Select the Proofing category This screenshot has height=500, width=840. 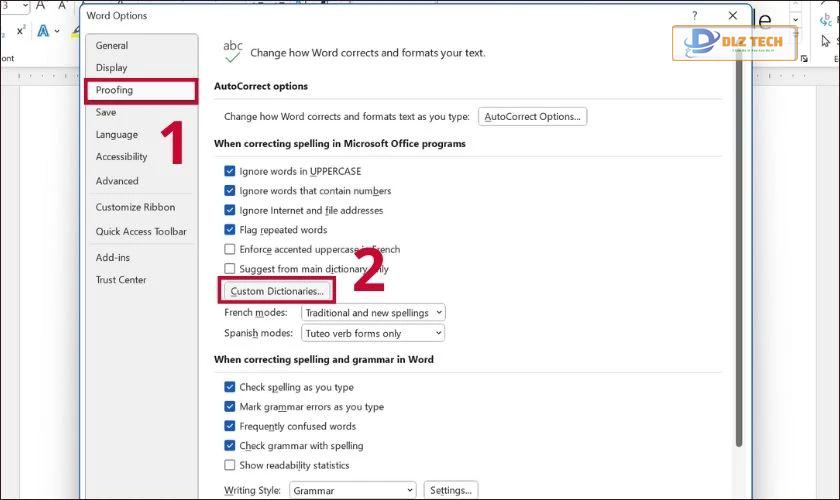(141, 91)
